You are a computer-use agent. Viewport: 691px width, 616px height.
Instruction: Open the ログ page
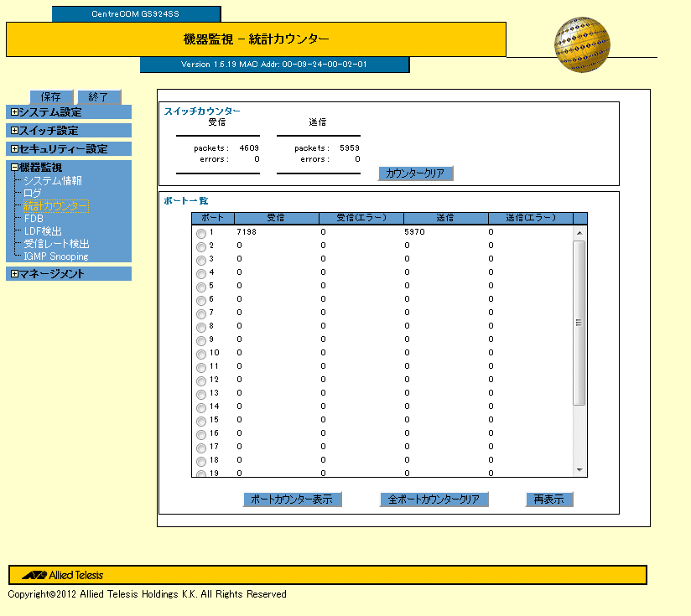click(x=33, y=194)
